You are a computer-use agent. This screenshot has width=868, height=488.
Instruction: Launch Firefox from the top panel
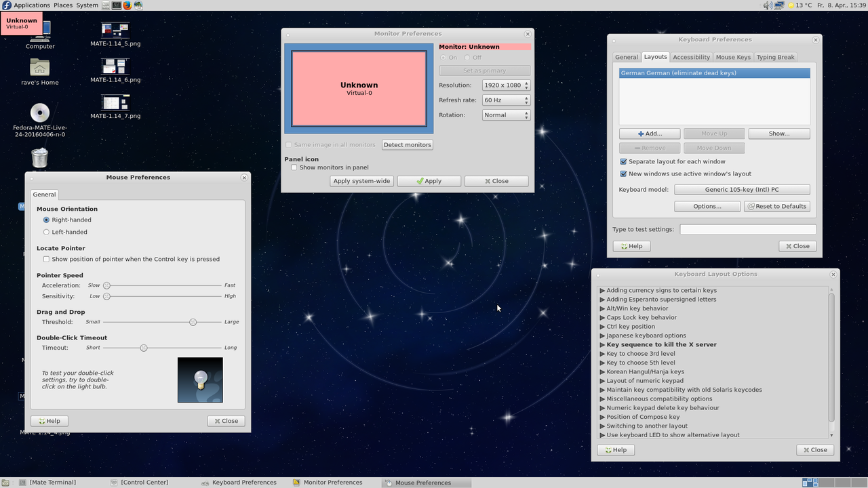point(127,5)
